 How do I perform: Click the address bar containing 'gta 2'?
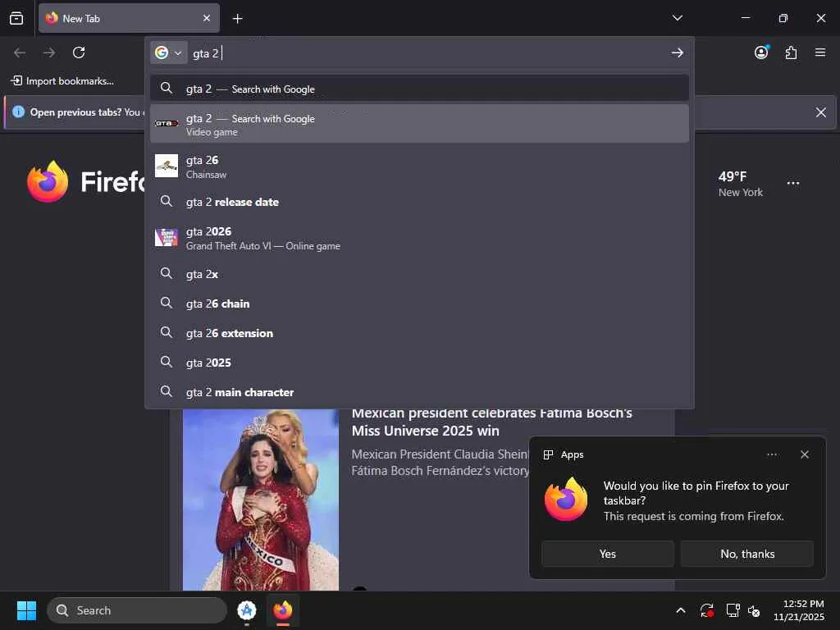click(428, 53)
